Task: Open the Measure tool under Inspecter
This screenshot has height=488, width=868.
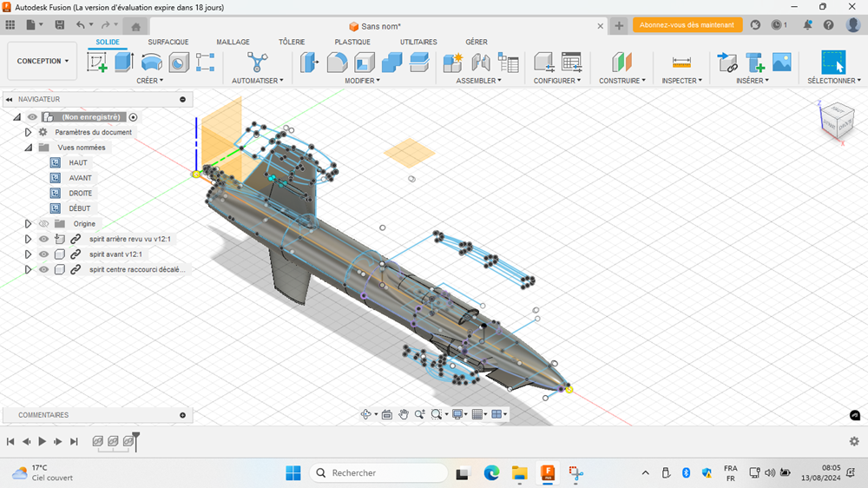Action: [x=681, y=62]
